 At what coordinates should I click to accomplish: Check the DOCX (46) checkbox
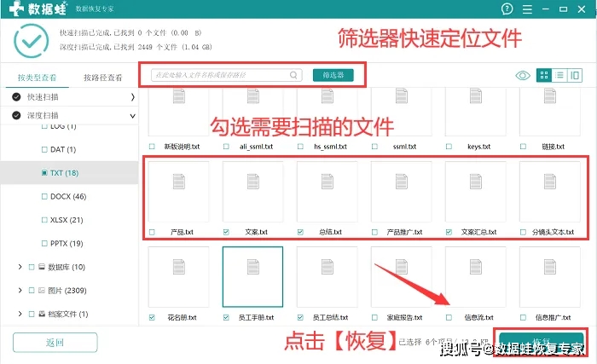[44, 196]
